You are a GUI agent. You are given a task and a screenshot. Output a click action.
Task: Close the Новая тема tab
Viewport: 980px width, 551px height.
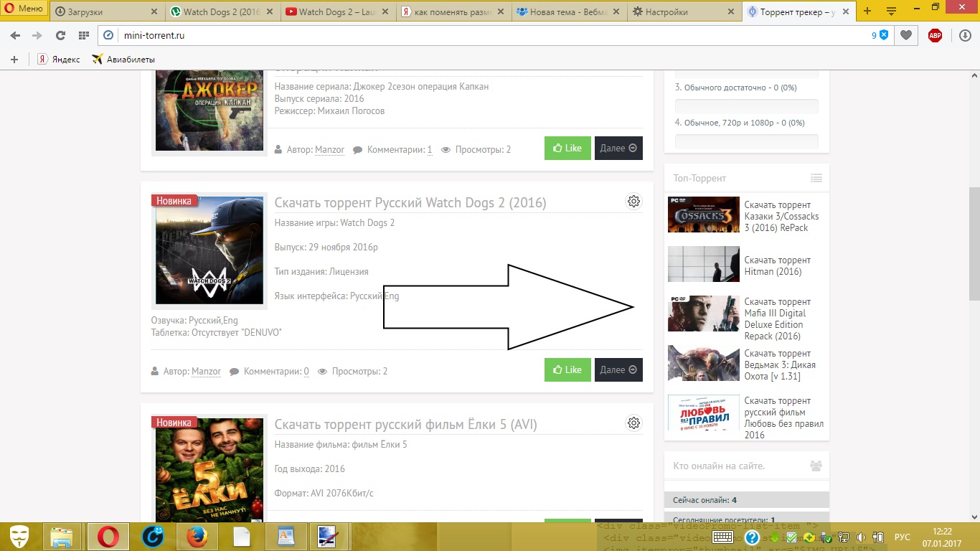pos(615,11)
